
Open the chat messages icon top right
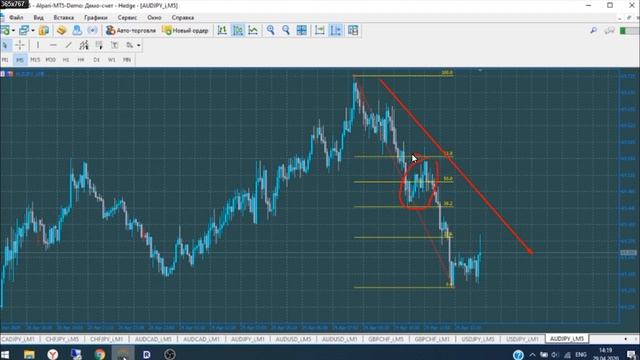pyautogui.click(x=609, y=31)
